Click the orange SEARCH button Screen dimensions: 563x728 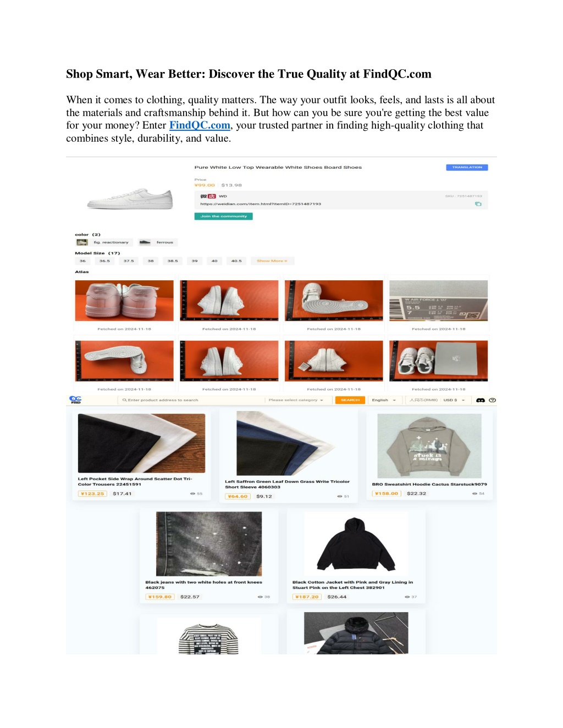(x=350, y=400)
